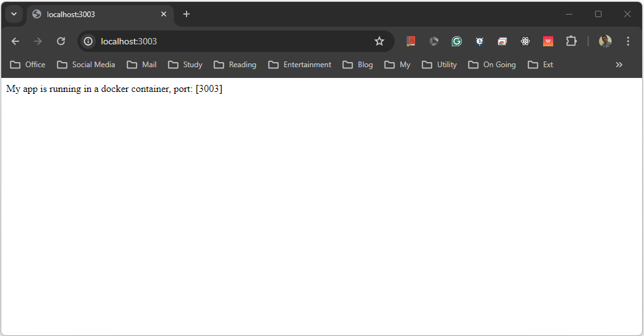644x336 pixels.
Task: Open the Entertainment bookmarks folder
Action: (x=300, y=65)
